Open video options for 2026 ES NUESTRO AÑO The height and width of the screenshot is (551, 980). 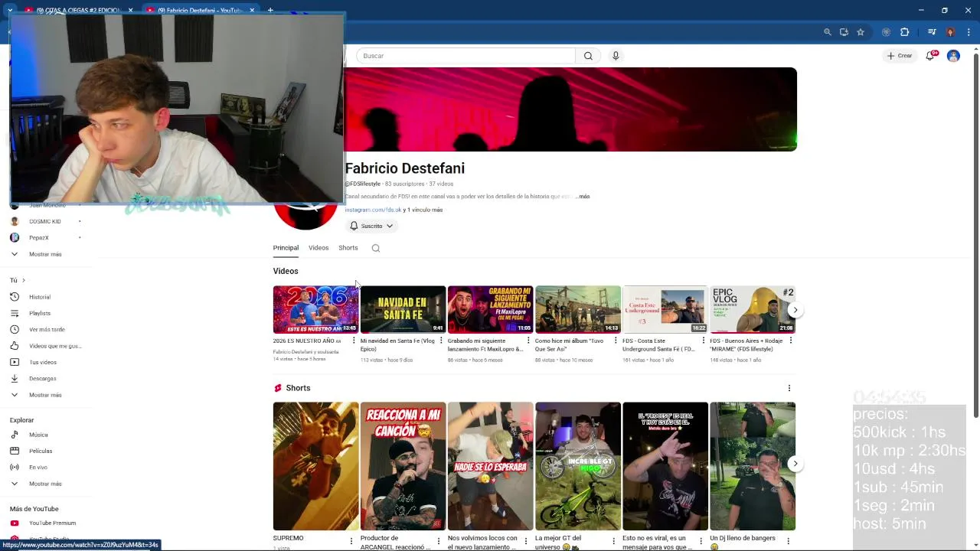point(354,341)
